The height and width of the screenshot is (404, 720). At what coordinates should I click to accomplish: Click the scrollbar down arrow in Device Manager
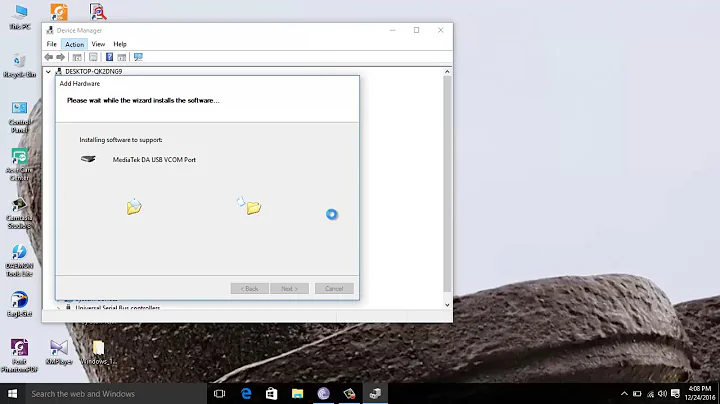[x=447, y=305]
